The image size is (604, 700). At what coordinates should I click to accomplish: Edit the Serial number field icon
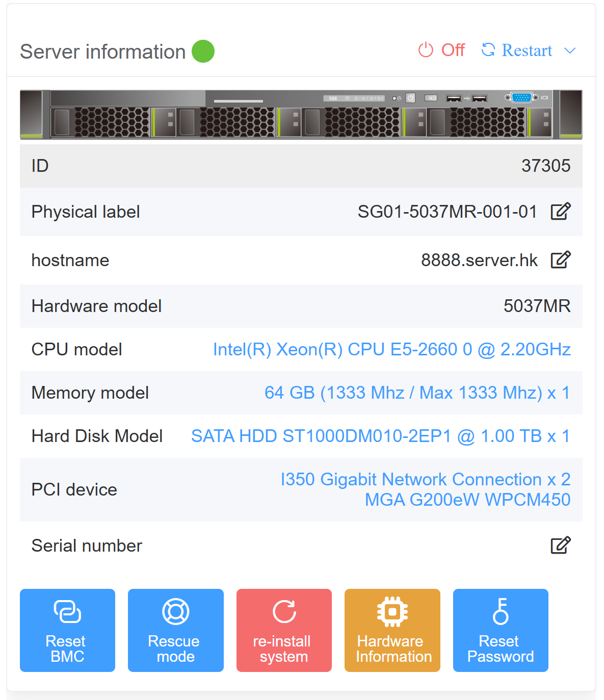point(560,546)
